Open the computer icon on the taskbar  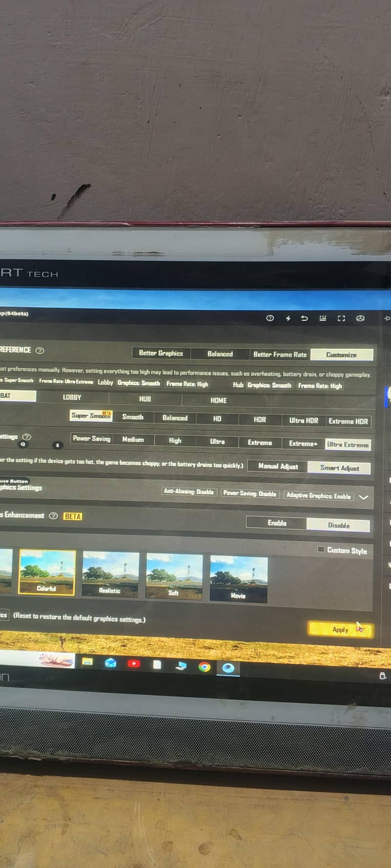(181, 665)
